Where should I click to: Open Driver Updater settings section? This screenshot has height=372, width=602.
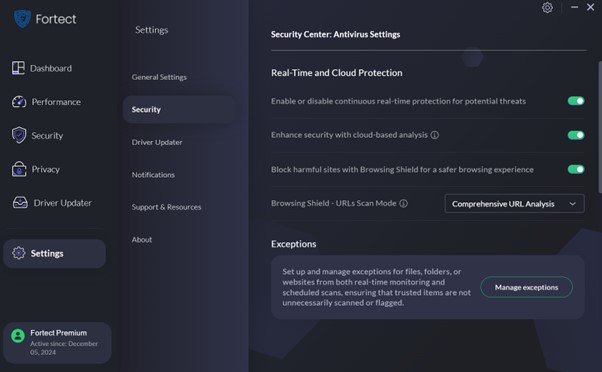tap(157, 142)
